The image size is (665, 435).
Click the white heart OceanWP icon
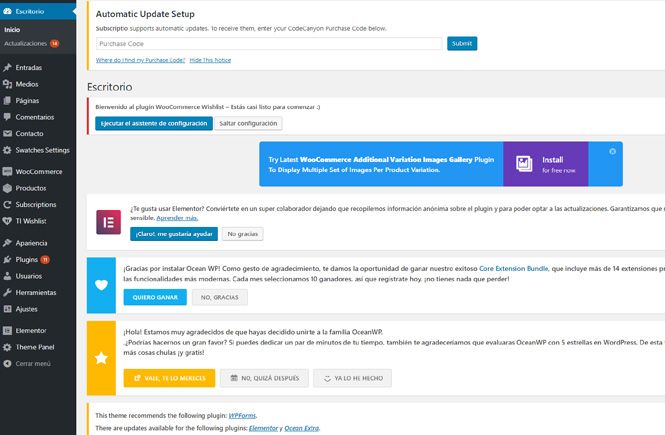pos(101,285)
